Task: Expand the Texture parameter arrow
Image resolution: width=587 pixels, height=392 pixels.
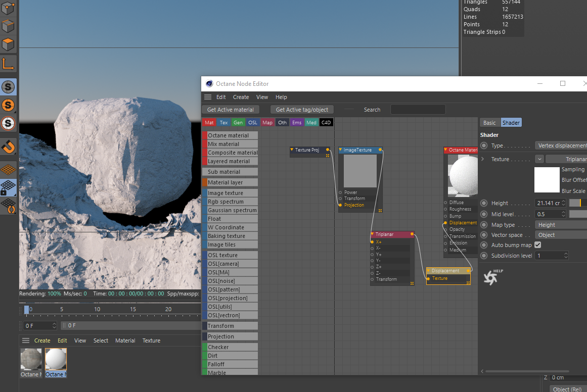Action: (x=483, y=159)
